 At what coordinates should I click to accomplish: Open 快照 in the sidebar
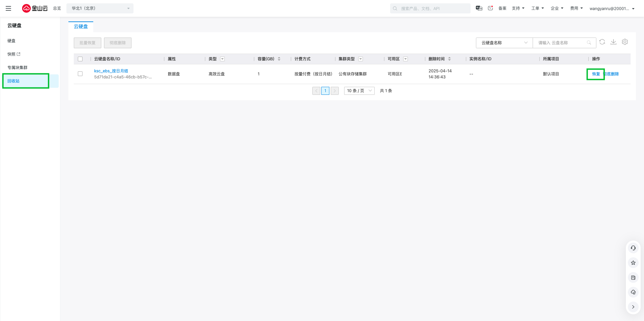(14, 54)
